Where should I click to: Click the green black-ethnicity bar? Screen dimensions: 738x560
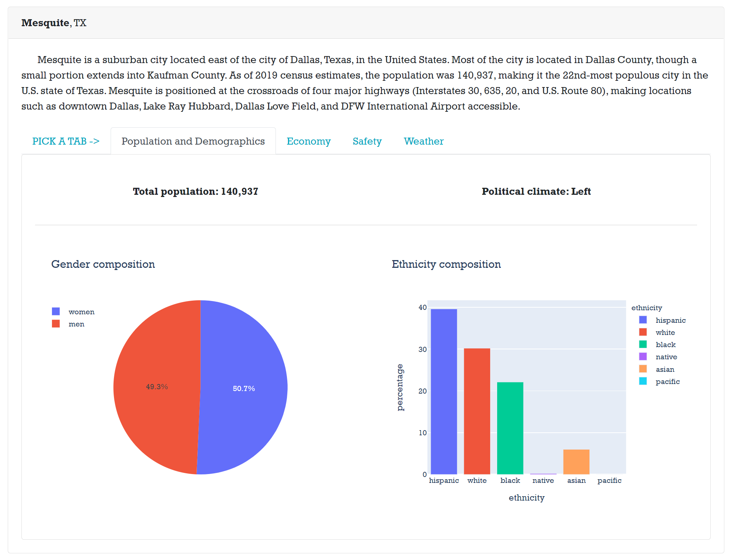coord(510,428)
